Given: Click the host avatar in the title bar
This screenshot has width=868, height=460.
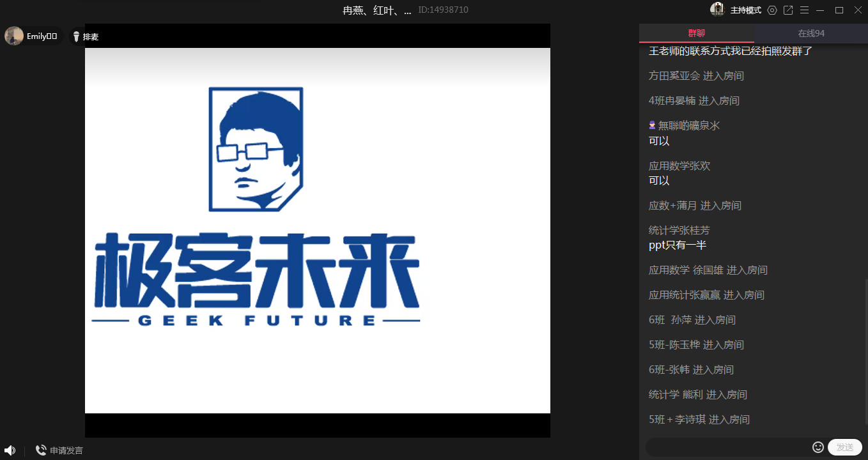Looking at the screenshot, I should pos(717,10).
